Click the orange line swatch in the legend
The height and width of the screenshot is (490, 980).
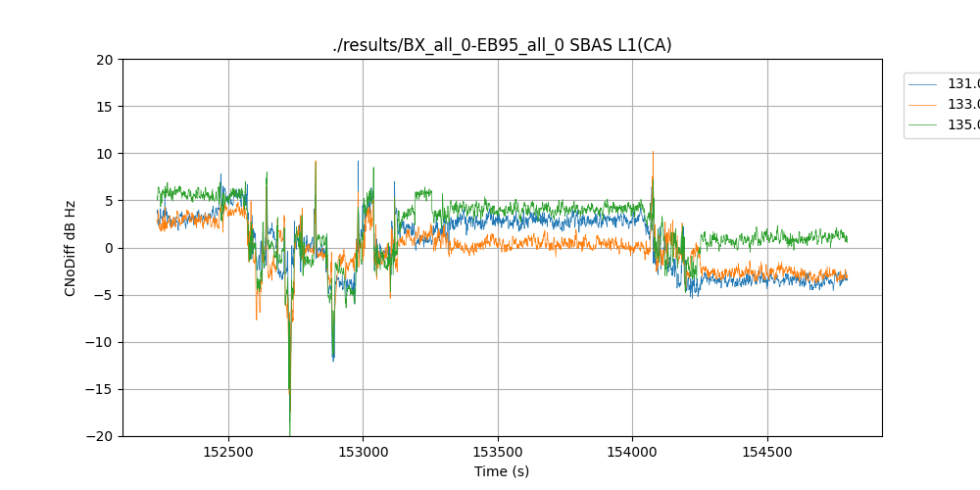[x=925, y=105]
